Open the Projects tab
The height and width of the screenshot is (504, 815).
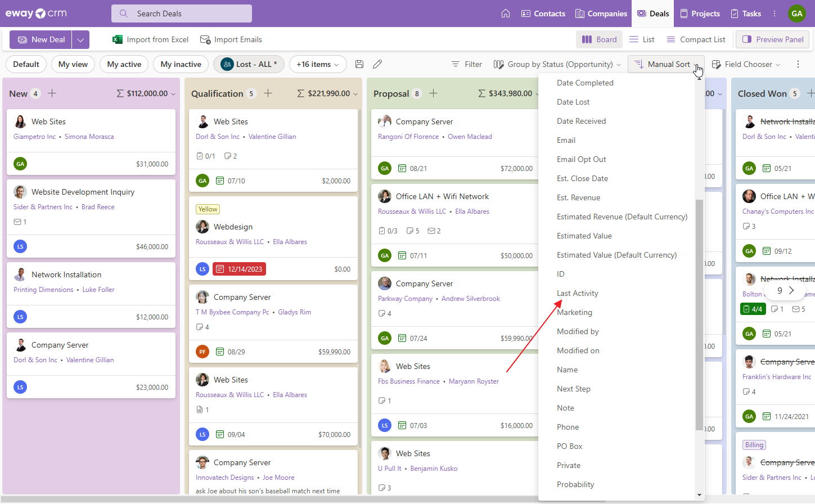(x=700, y=13)
